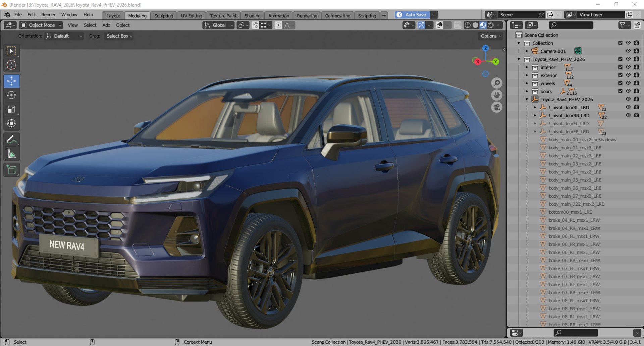This screenshot has width=644, height=346.
Task: Open the Orientation Default dropdown
Action: coord(64,36)
